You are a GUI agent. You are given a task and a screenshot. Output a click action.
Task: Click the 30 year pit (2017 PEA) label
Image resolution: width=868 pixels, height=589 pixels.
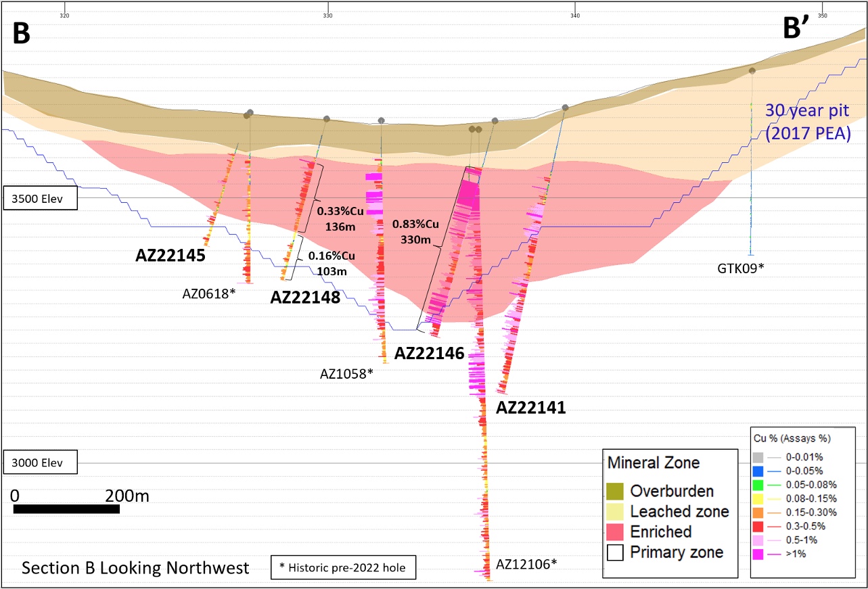coord(807,122)
